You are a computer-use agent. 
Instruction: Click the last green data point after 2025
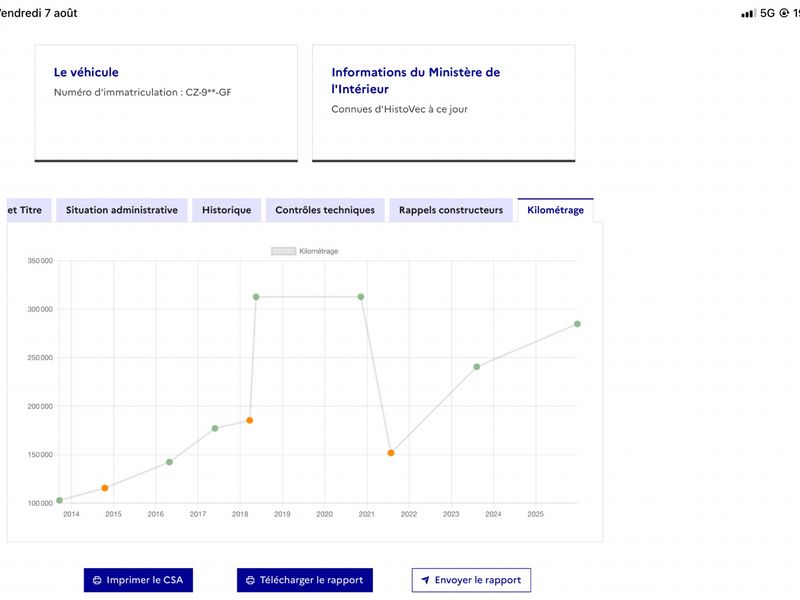tap(577, 324)
